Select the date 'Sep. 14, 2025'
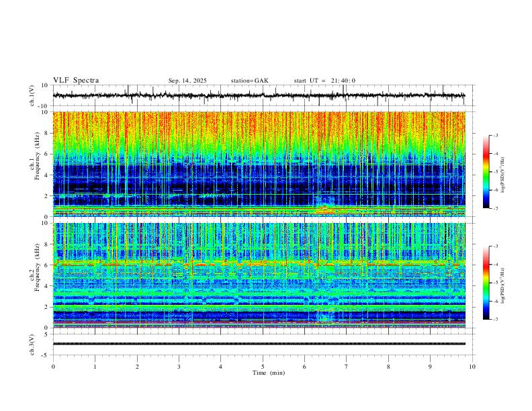Viewport: 532px width, 411px height. point(187,81)
